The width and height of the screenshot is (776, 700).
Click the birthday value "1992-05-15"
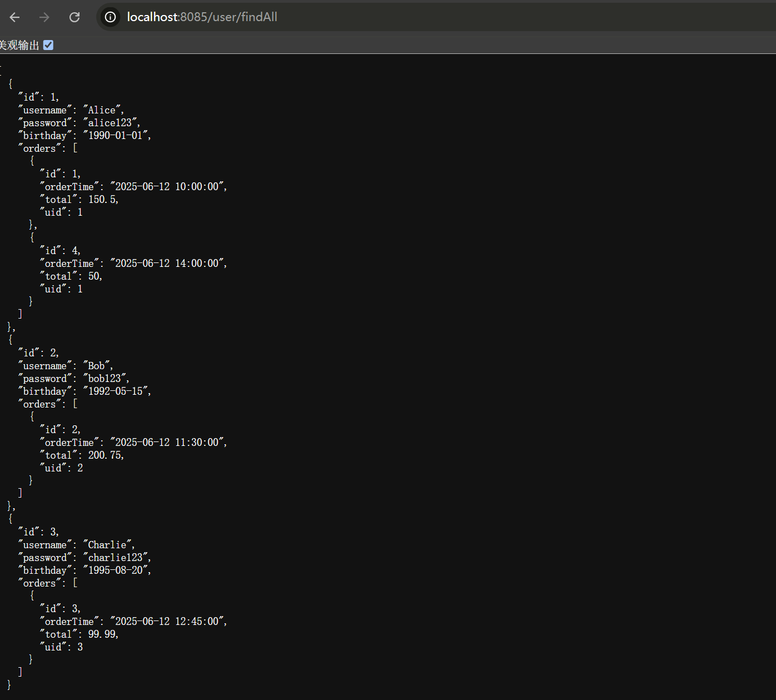tap(116, 391)
